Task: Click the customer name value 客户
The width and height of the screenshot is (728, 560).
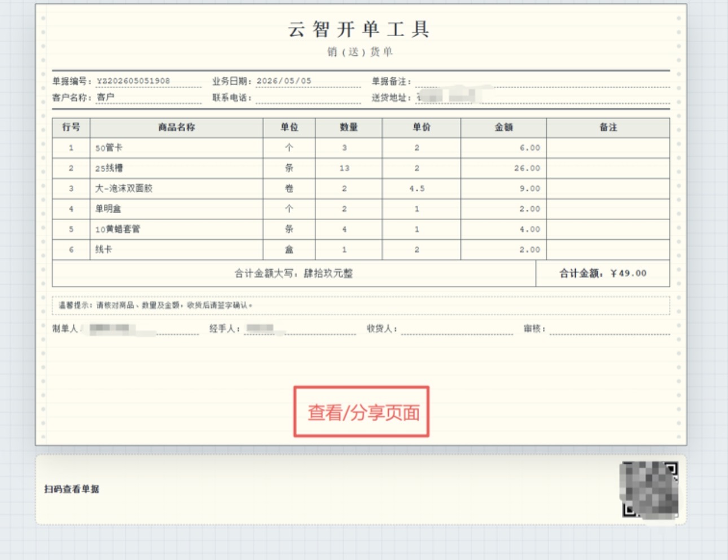Action: coord(106,98)
